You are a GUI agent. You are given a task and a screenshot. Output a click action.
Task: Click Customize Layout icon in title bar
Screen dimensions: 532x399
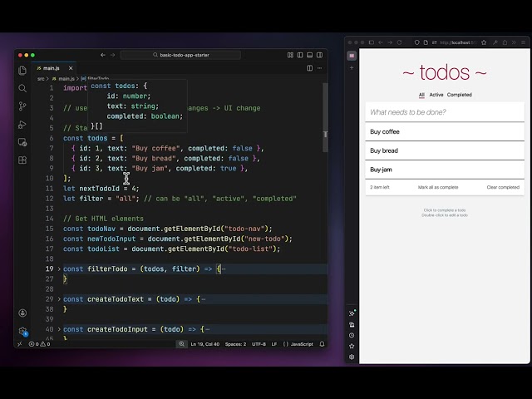290,55
